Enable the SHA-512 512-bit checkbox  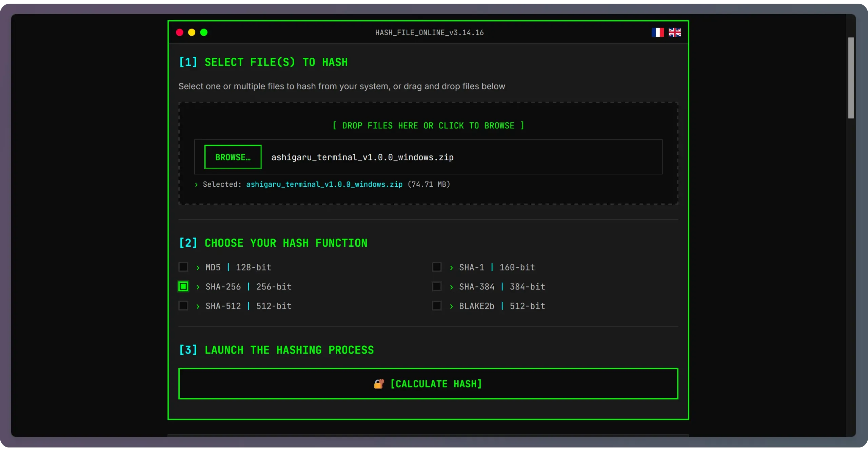(183, 306)
